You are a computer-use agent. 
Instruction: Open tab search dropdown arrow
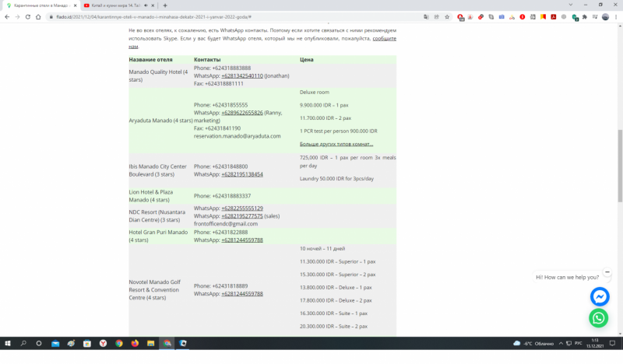pos(571,5)
